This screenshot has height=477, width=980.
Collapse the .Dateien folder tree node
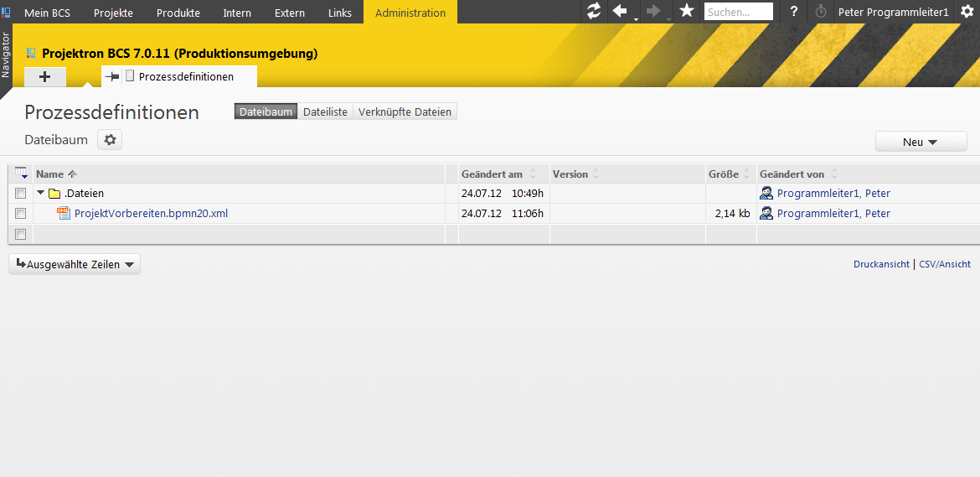[x=41, y=194]
